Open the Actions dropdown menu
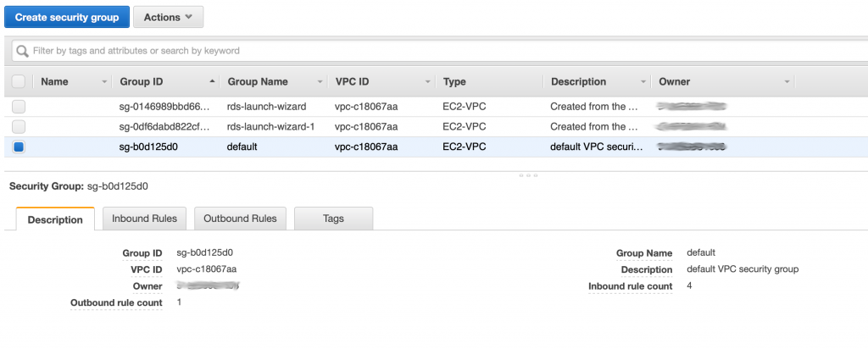Screen dimensions: 868x349 [169, 17]
